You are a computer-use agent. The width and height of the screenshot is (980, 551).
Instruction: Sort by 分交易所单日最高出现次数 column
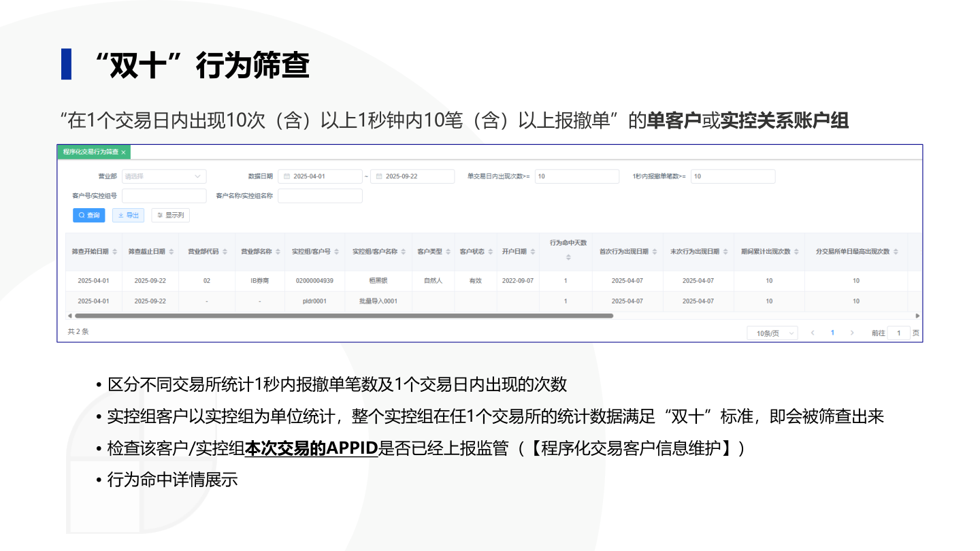(x=896, y=252)
